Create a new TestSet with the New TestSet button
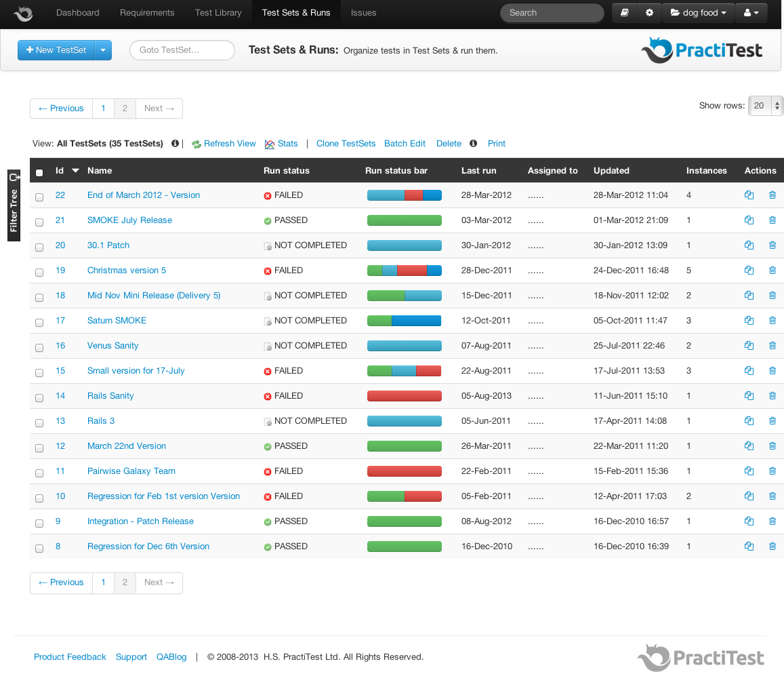The height and width of the screenshot is (674, 784). click(x=56, y=49)
